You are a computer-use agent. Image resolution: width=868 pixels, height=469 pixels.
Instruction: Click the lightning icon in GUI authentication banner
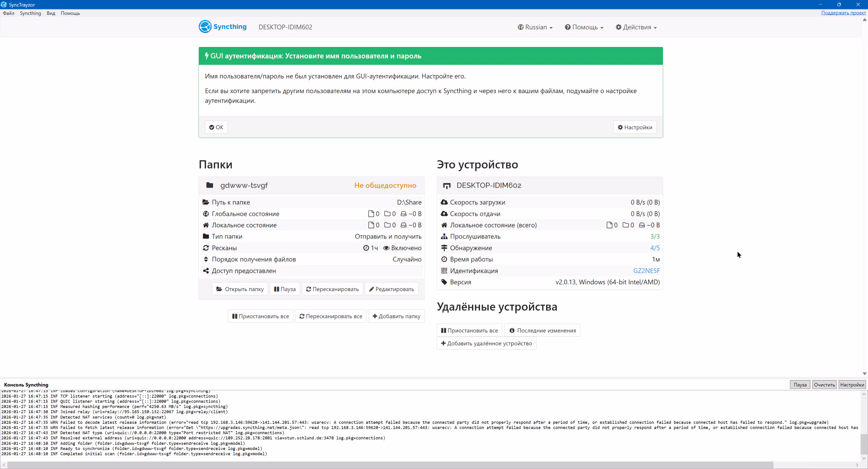click(207, 56)
